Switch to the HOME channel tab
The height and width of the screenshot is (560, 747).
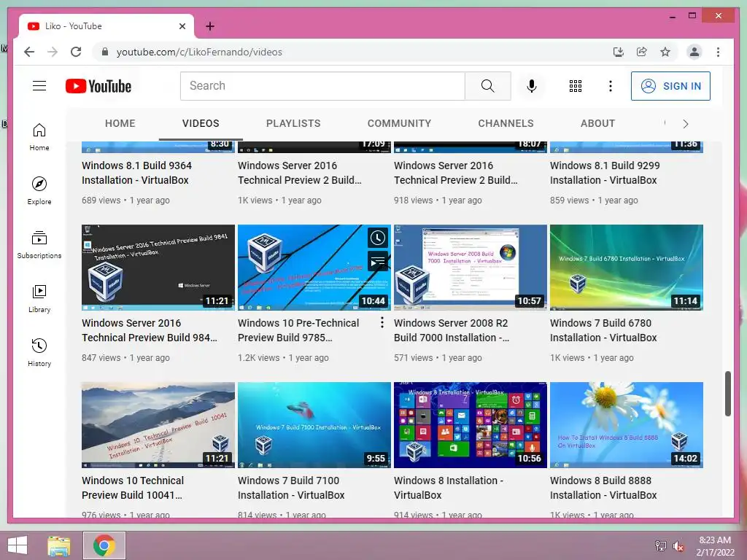point(120,123)
